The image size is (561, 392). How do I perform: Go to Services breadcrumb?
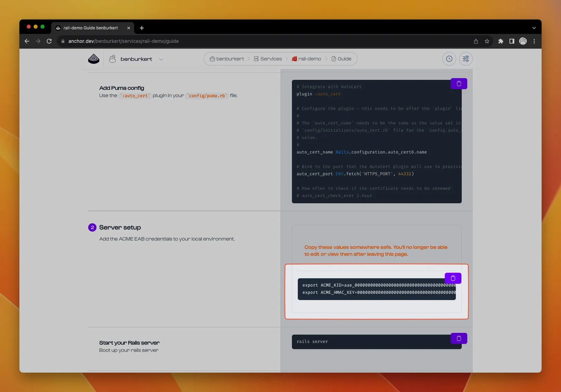tap(268, 59)
